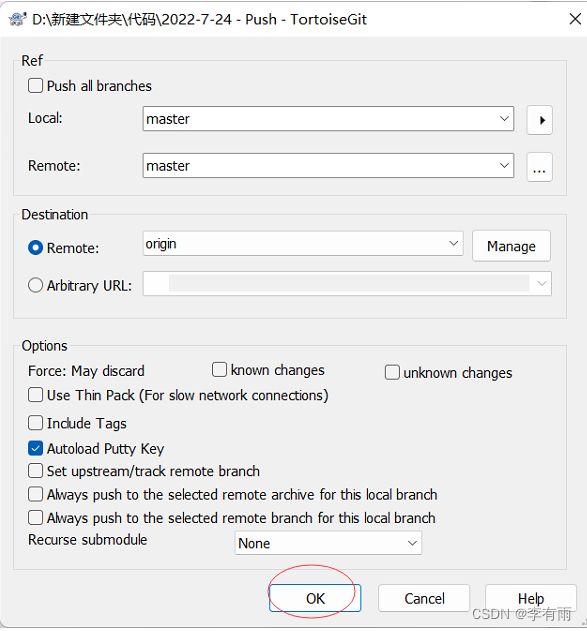Uncheck Autoload Putty Key
Image resolution: width=587 pixels, height=631 pixels.
point(35,448)
